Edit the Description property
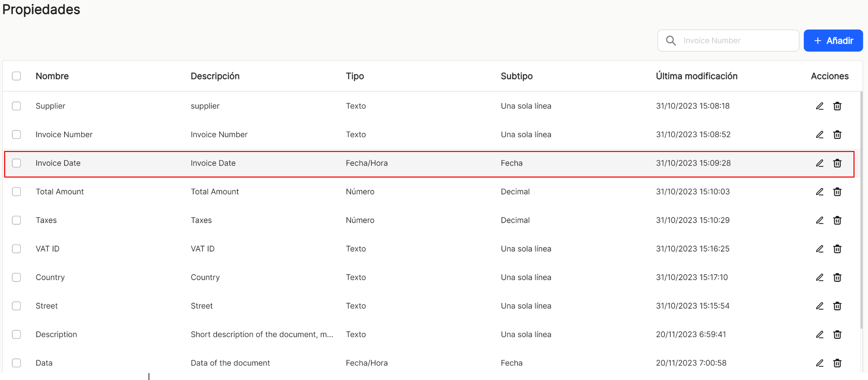 pos(820,334)
